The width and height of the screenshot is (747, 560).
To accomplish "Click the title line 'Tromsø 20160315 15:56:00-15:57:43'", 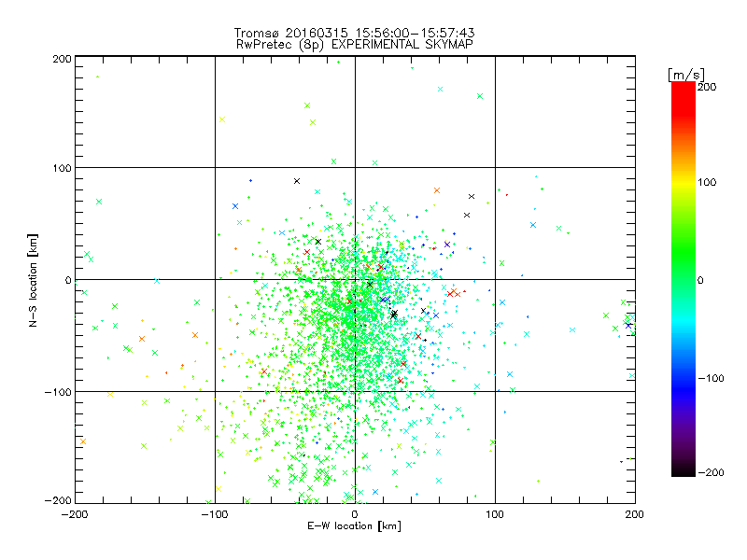I will click(x=354, y=33).
